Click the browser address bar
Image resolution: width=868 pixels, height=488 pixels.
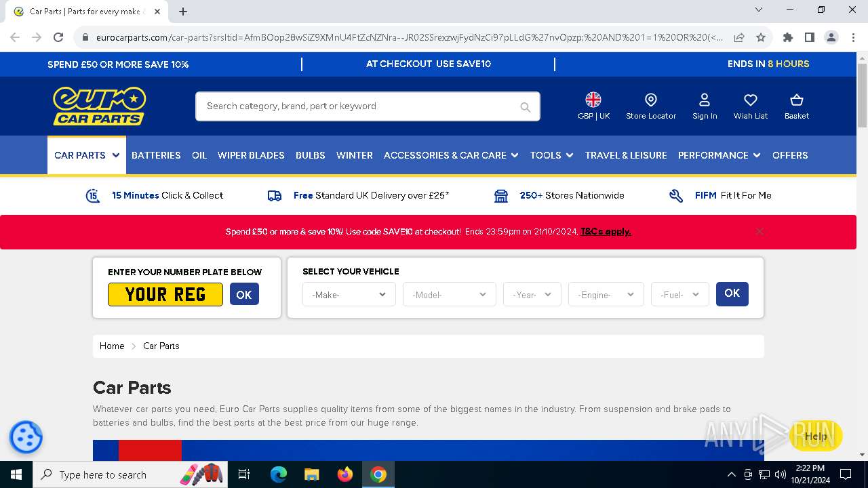[410, 37]
